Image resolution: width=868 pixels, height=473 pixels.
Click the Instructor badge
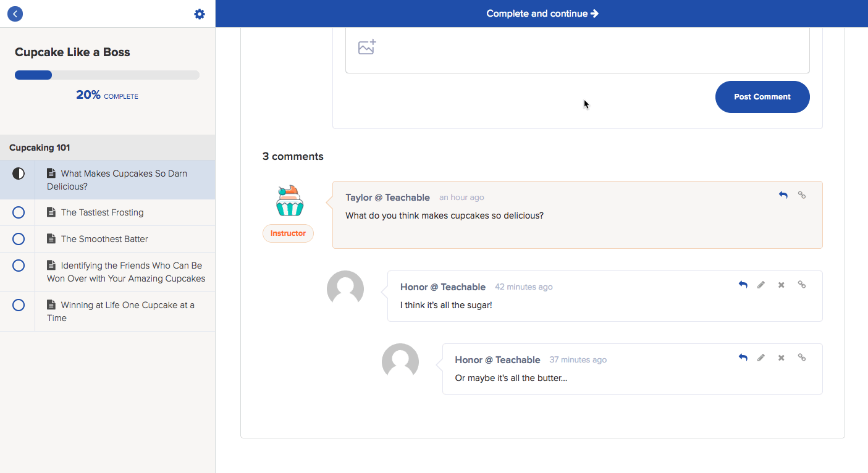pos(288,233)
